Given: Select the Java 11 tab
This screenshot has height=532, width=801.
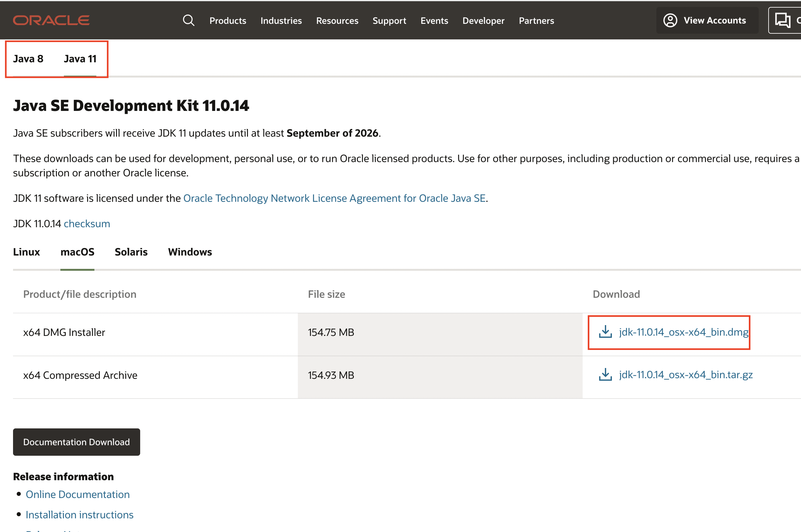Looking at the screenshot, I should pos(80,59).
